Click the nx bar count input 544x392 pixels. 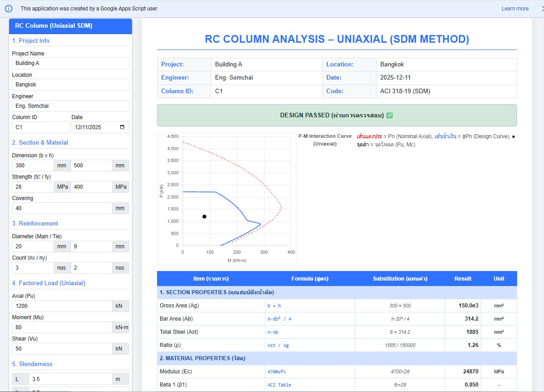tap(33, 268)
